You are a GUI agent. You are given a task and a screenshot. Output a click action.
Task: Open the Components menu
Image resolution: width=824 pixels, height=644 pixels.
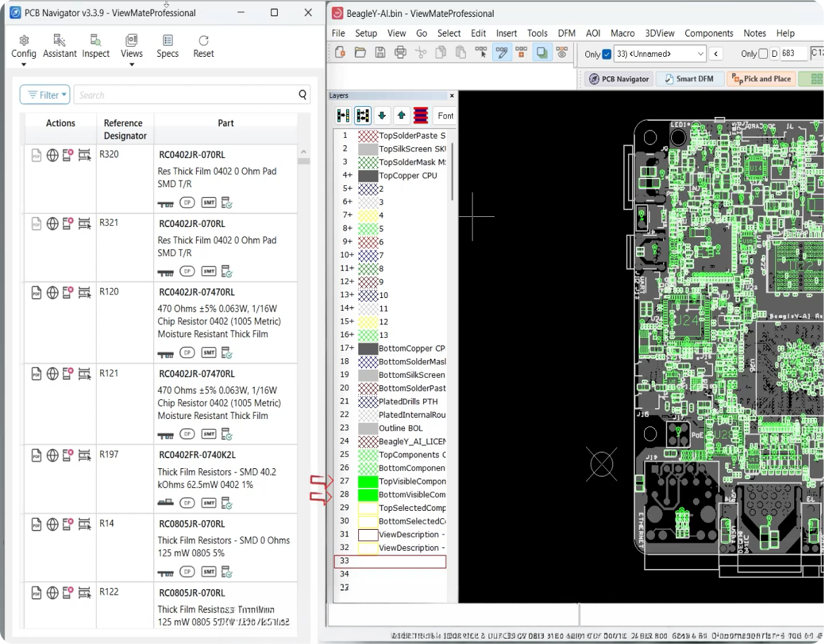click(708, 33)
